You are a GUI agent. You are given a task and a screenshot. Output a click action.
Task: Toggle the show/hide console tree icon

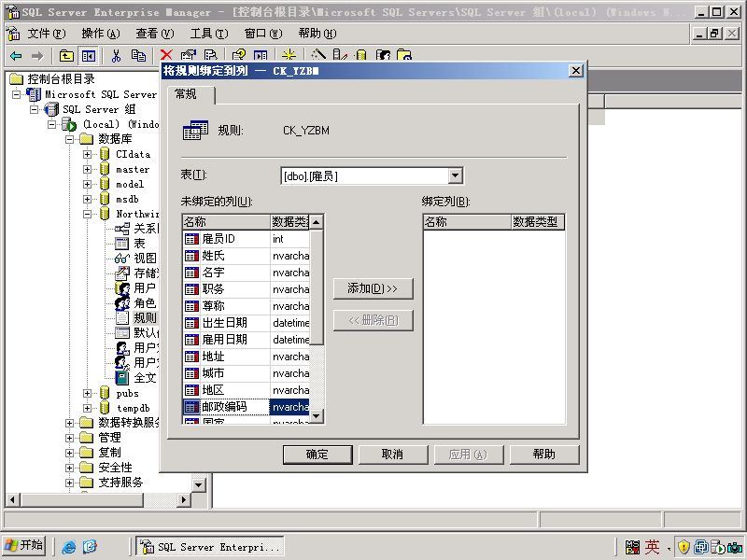88,56
